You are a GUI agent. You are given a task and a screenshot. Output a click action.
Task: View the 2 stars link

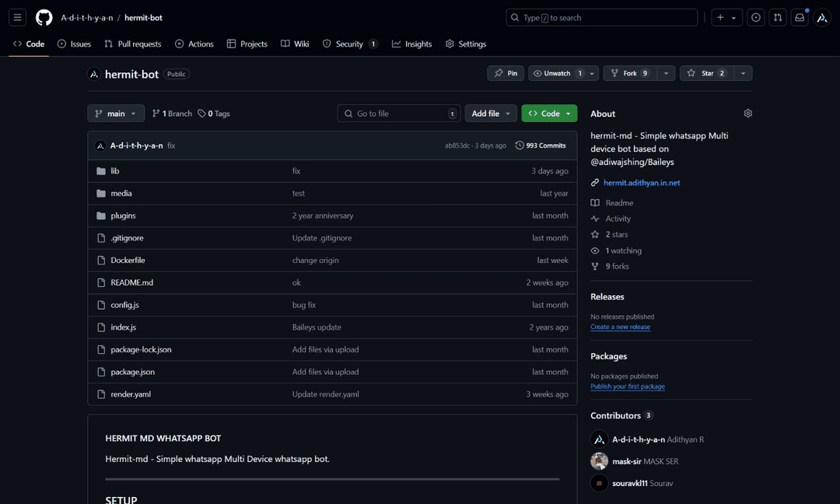[x=617, y=235]
